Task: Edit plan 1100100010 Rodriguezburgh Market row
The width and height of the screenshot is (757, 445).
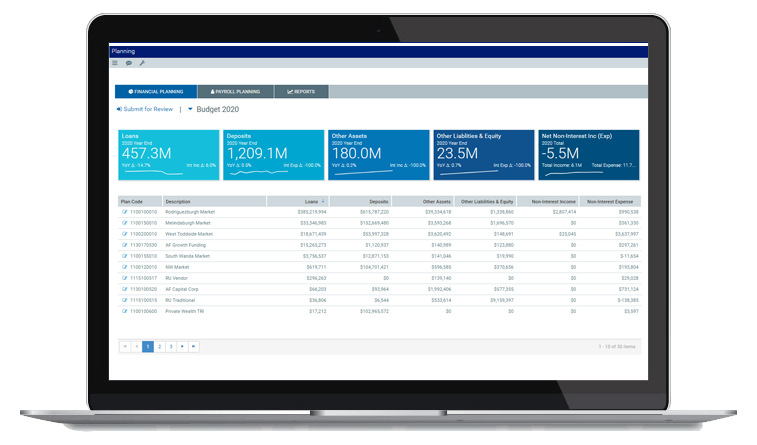Action: tap(125, 212)
